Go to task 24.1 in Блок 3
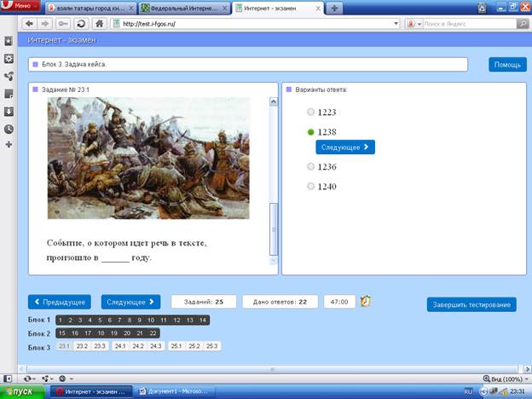This screenshot has width=532, height=399. (x=120, y=346)
